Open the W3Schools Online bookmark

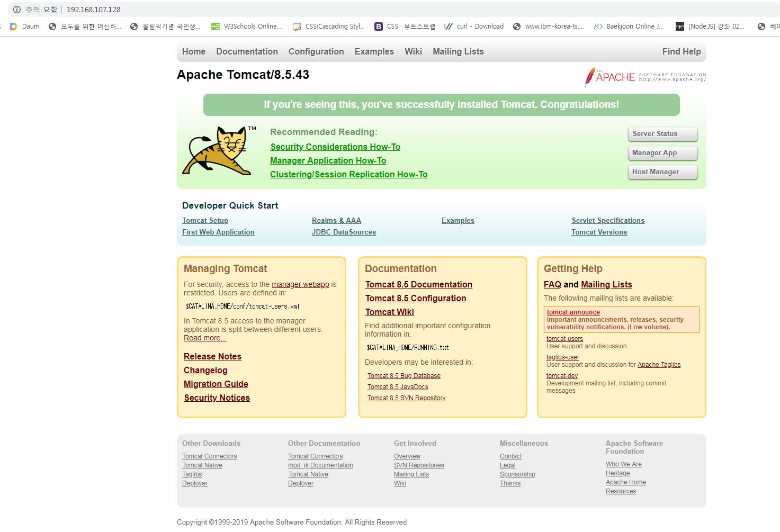coord(246,26)
